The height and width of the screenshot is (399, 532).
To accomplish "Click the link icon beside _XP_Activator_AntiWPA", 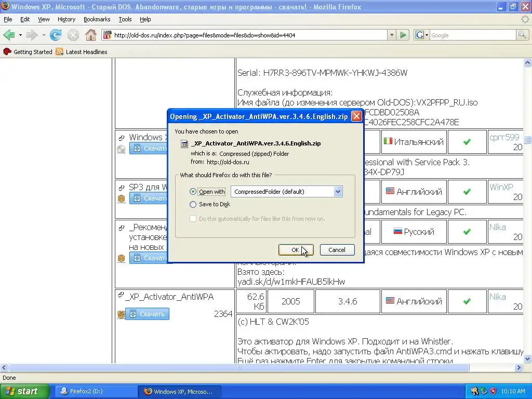I will (x=121, y=295).
